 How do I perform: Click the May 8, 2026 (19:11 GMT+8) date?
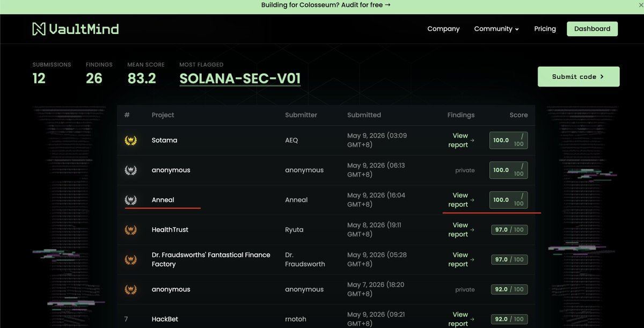coord(374,230)
